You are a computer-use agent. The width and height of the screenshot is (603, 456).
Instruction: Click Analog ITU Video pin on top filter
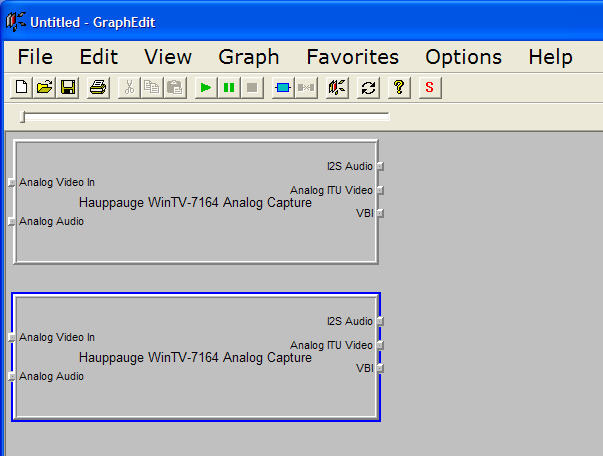point(380,190)
